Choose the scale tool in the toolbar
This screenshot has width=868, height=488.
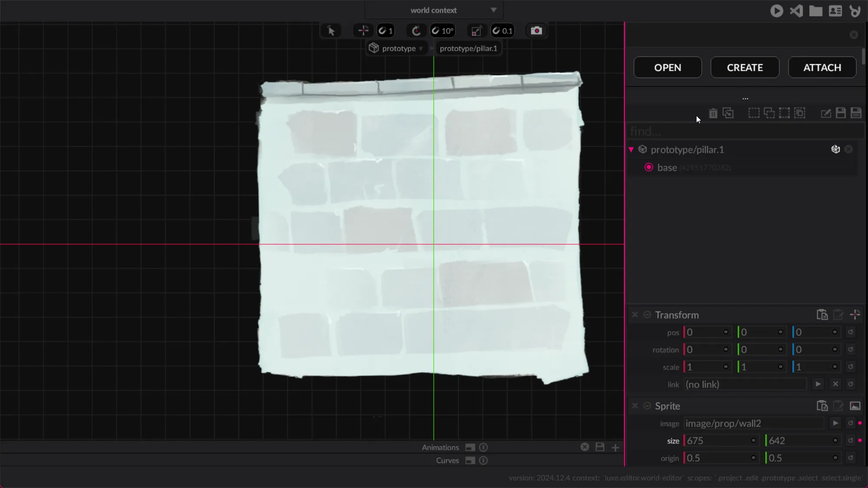click(476, 31)
